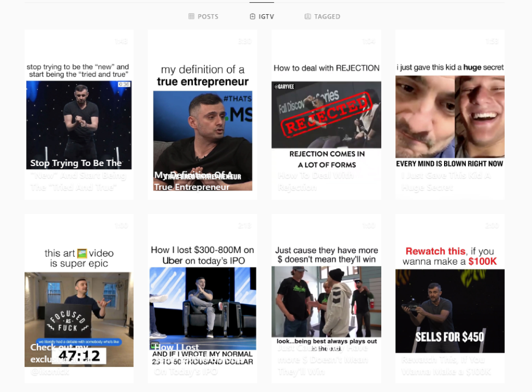Open the TAGGED tab
This screenshot has height=392, width=532.
(x=327, y=16)
